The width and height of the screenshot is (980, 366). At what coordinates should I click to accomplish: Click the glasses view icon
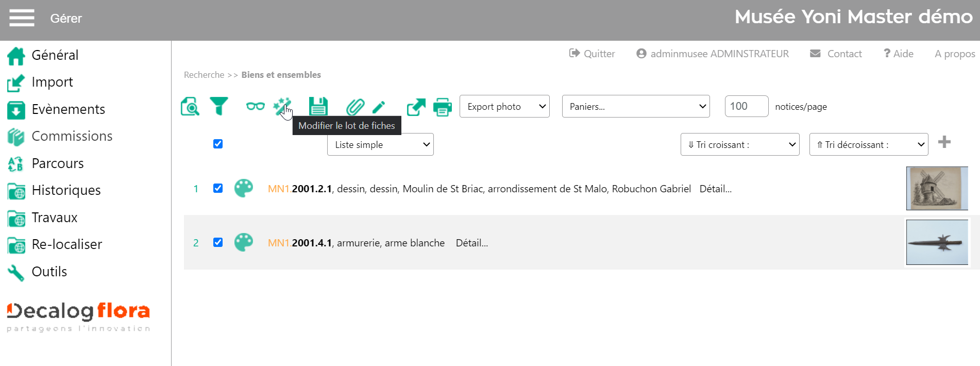coord(255,106)
